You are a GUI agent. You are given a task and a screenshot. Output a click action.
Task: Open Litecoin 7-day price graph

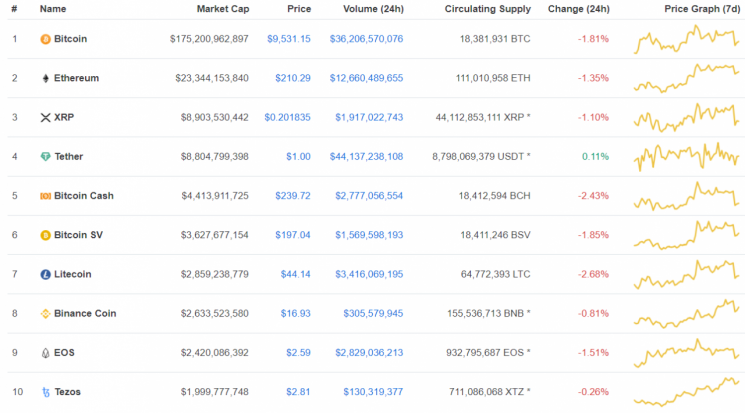point(687,274)
